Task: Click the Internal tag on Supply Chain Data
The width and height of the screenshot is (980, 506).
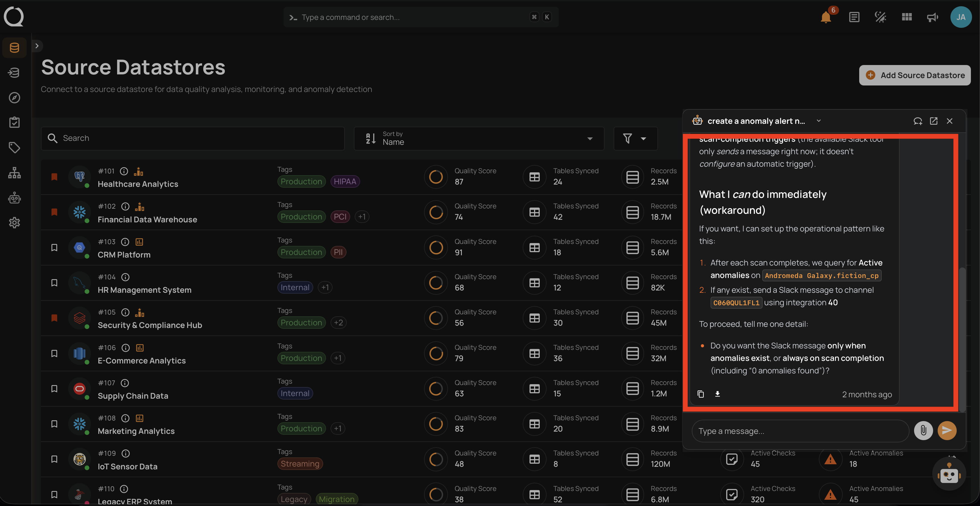Action: [295, 394]
